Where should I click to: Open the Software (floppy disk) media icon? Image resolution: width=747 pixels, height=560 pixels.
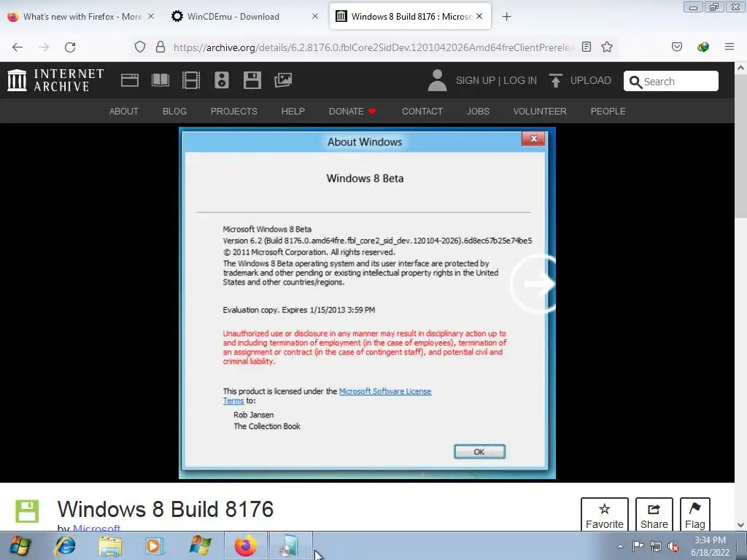[252, 80]
